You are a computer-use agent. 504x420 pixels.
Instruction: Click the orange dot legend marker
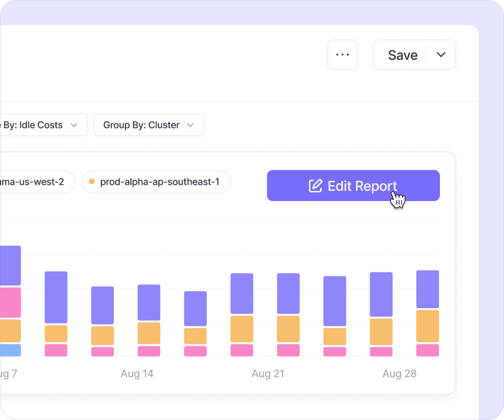92,182
